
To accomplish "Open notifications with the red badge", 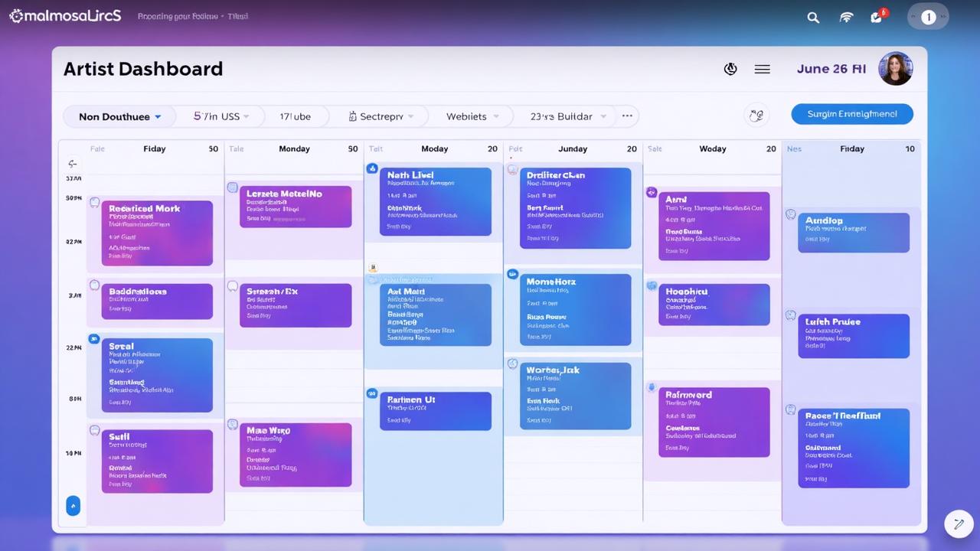I will tap(877, 17).
